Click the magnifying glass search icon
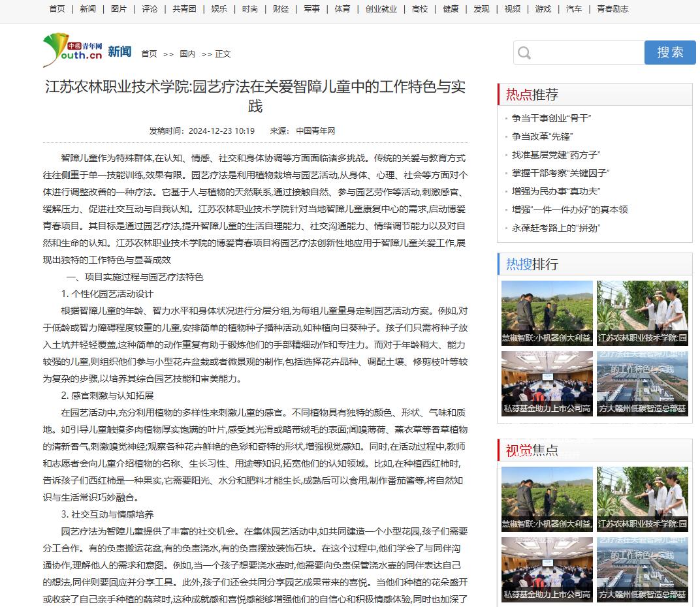 tap(524, 53)
